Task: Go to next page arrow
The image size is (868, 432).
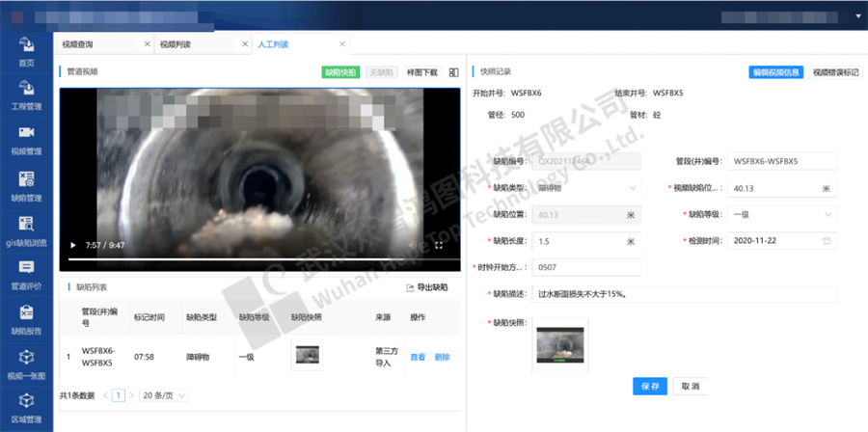Action: (x=131, y=395)
